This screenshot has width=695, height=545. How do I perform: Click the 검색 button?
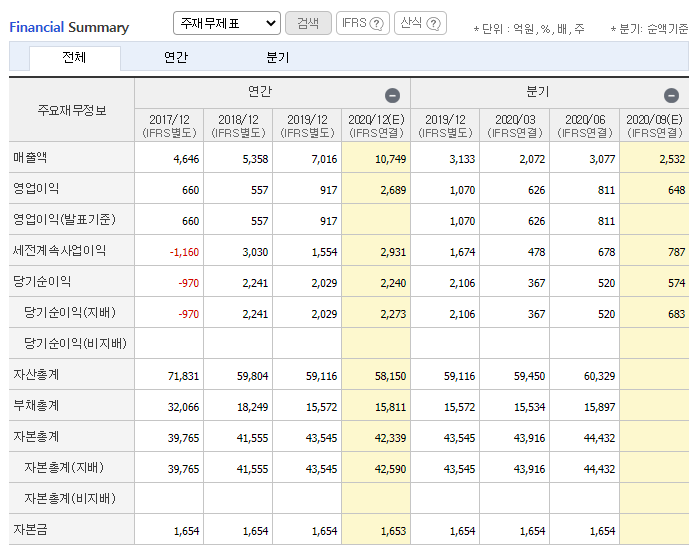pos(308,23)
